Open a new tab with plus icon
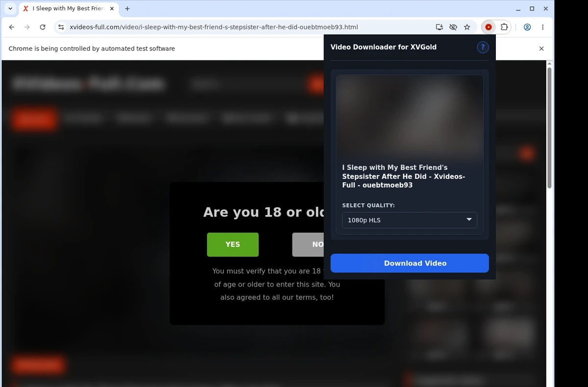The width and height of the screenshot is (588, 387). click(127, 9)
